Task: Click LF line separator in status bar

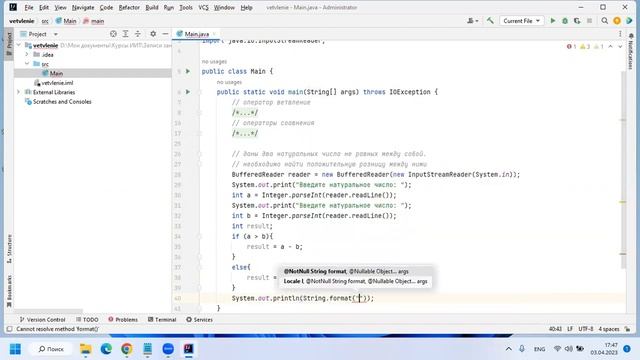Action: (570, 329)
